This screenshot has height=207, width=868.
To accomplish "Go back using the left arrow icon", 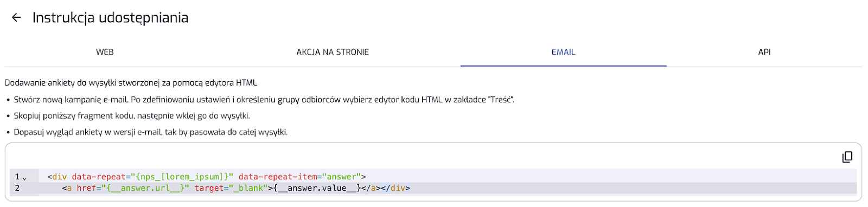I will (16, 18).
